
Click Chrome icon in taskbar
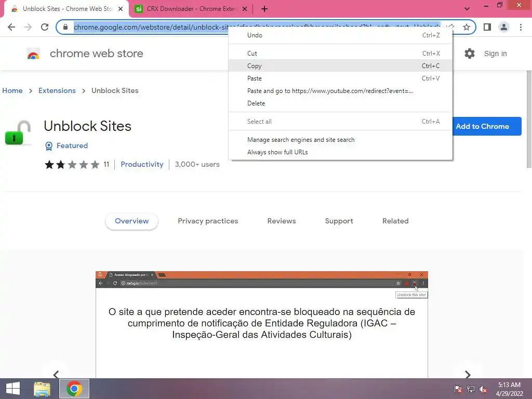coord(74,389)
